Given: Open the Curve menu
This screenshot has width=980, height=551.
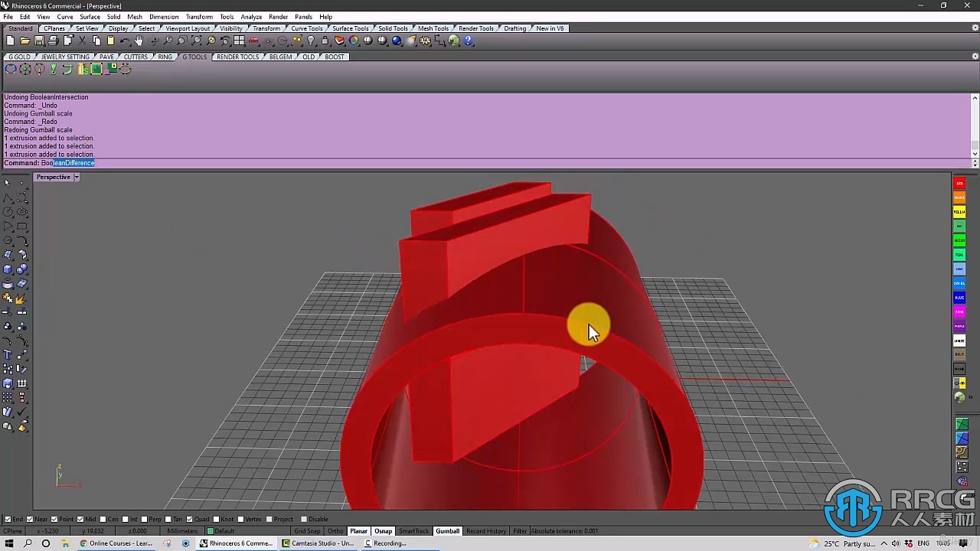Looking at the screenshot, I should coord(65,17).
